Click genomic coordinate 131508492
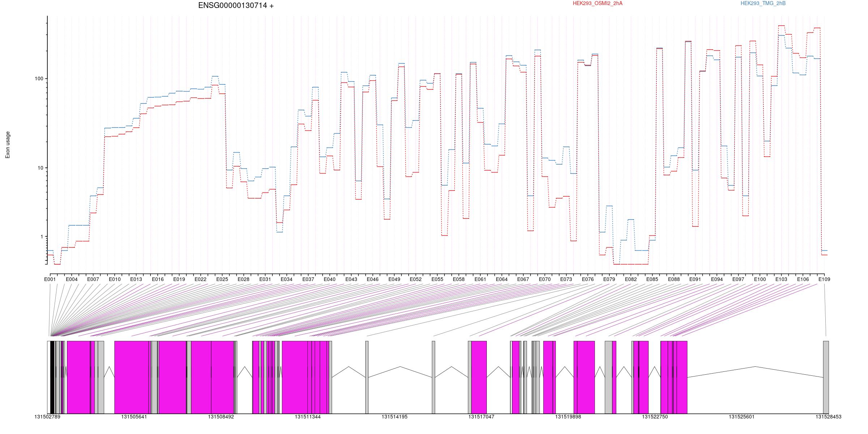The image size is (868, 434). pyautogui.click(x=221, y=417)
